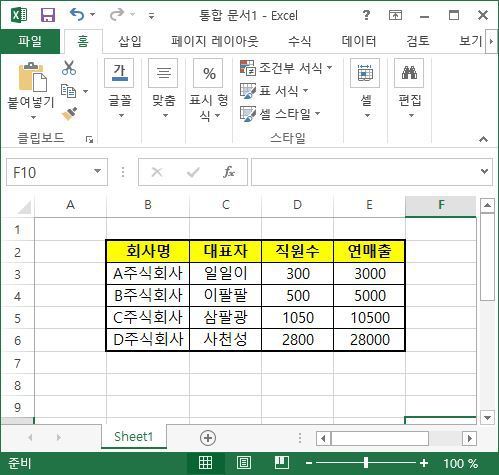Launch the 클립보드 clipboard pane
This screenshot has height=475, width=499.
(x=89, y=140)
